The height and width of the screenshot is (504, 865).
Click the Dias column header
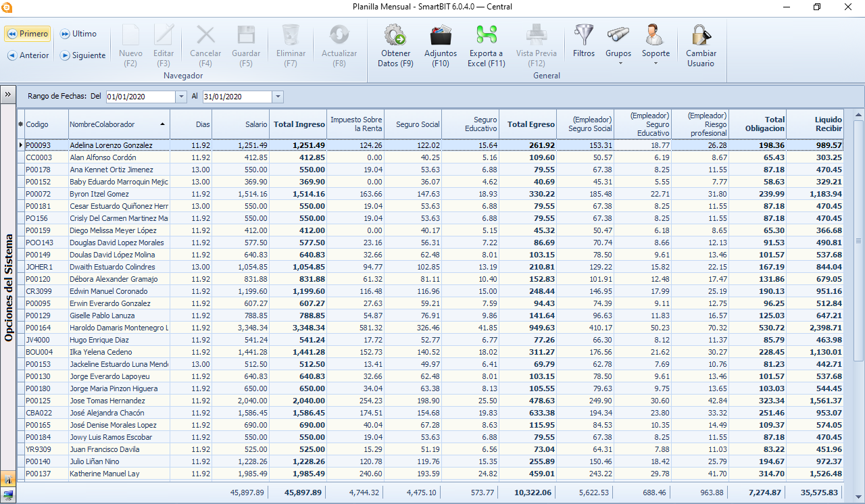coord(191,124)
